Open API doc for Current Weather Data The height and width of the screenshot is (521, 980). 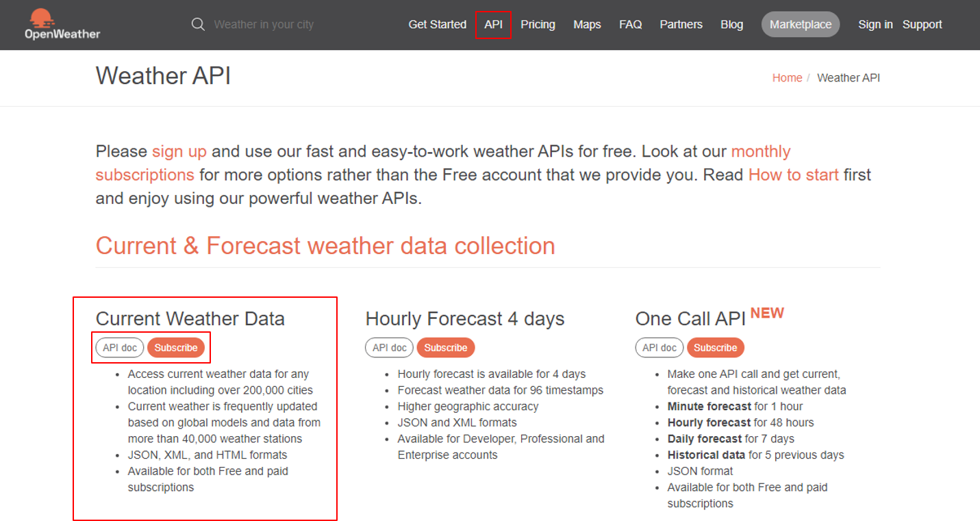(120, 348)
